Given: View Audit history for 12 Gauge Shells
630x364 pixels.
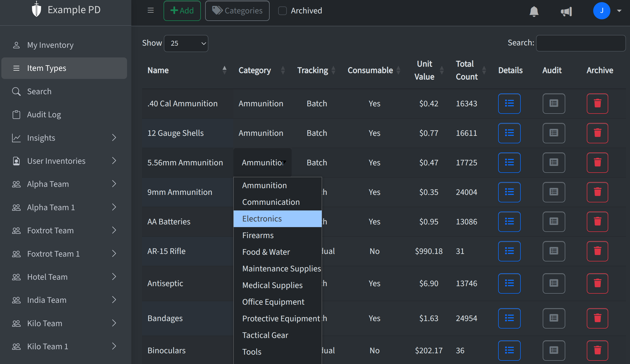Looking at the screenshot, I should [x=554, y=133].
